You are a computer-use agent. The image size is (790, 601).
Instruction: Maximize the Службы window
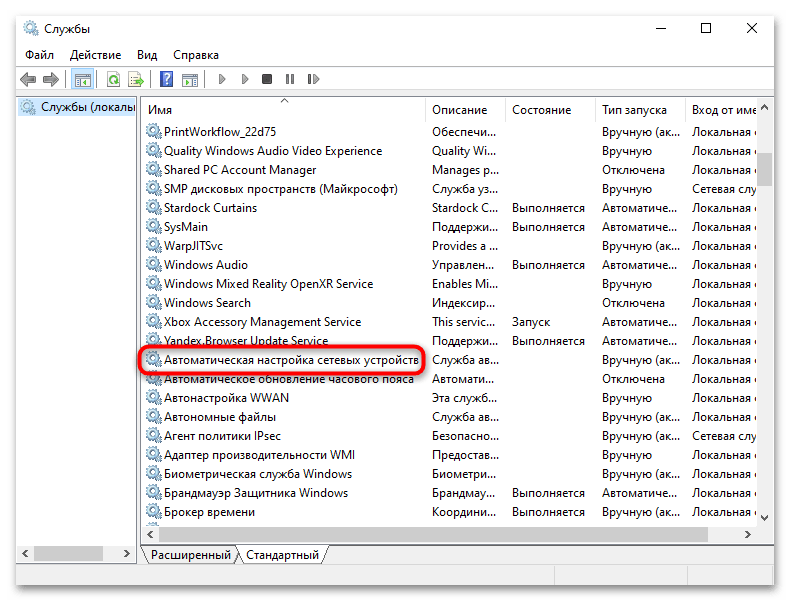click(706, 28)
